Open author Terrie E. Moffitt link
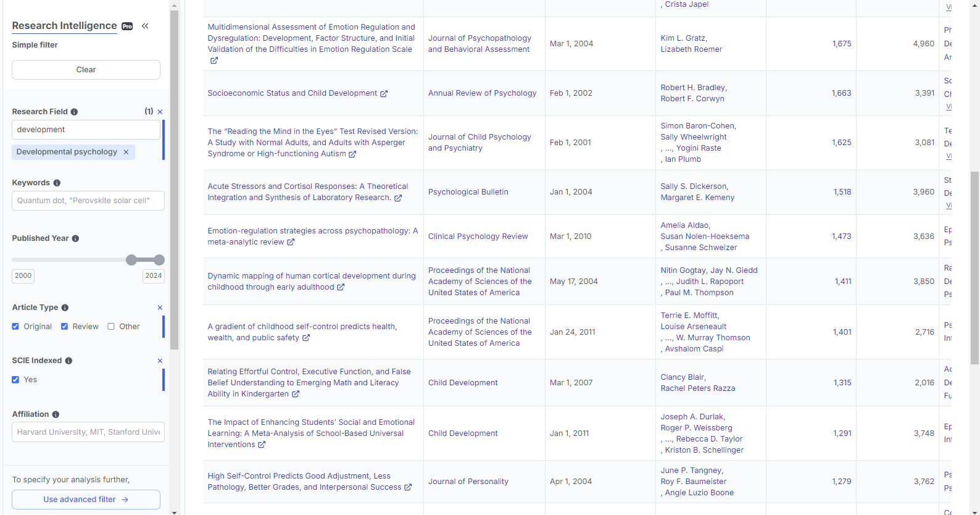Image resolution: width=980 pixels, height=515 pixels. click(689, 316)
